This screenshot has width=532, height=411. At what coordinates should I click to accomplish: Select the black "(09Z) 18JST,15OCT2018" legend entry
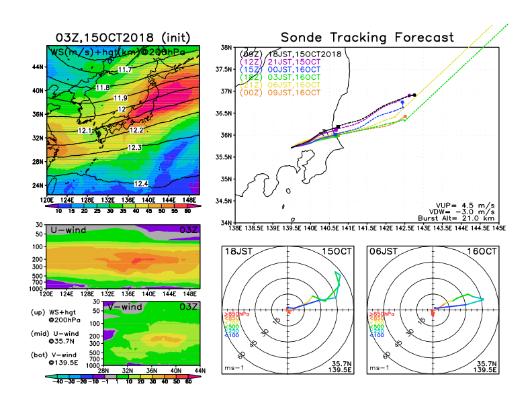tap(290, 54)
